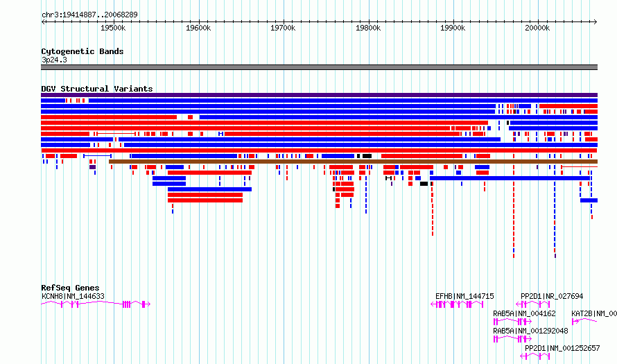Select the KAT2B gene model glyph
Image resolution: width=617 pixels, height=364 pixels.
click(584, 322)
